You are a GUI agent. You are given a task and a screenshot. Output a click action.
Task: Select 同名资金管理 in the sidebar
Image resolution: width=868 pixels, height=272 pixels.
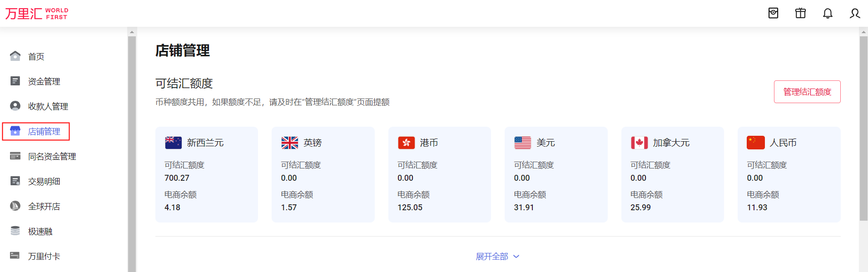(52, 156)
